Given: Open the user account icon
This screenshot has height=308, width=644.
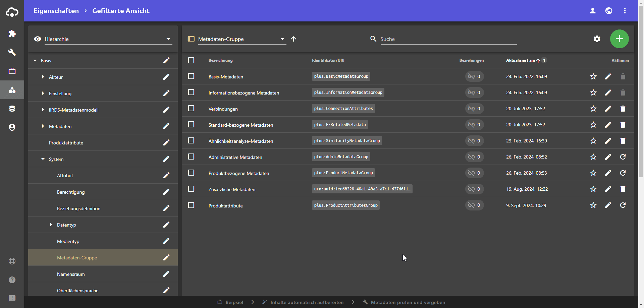Looking at the screenshot, I should point(593,11).
